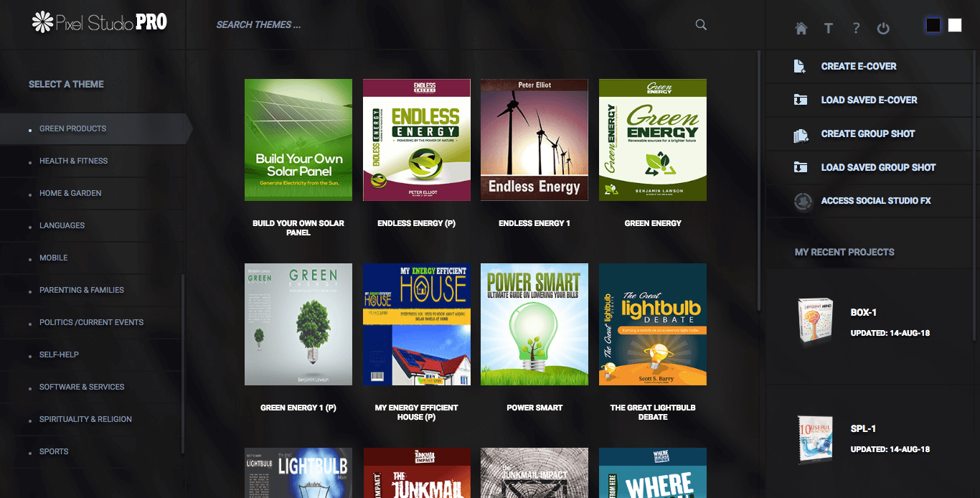Open help with the question mark icon
980x498 pixels.
(856, 28)
